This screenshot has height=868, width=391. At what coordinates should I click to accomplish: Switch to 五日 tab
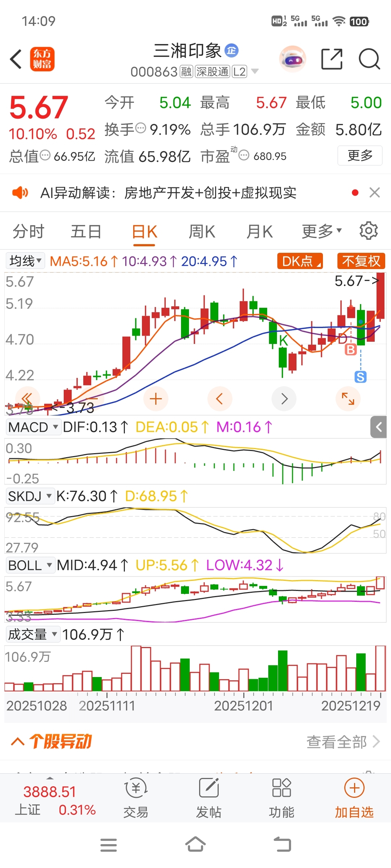(86, 231)
